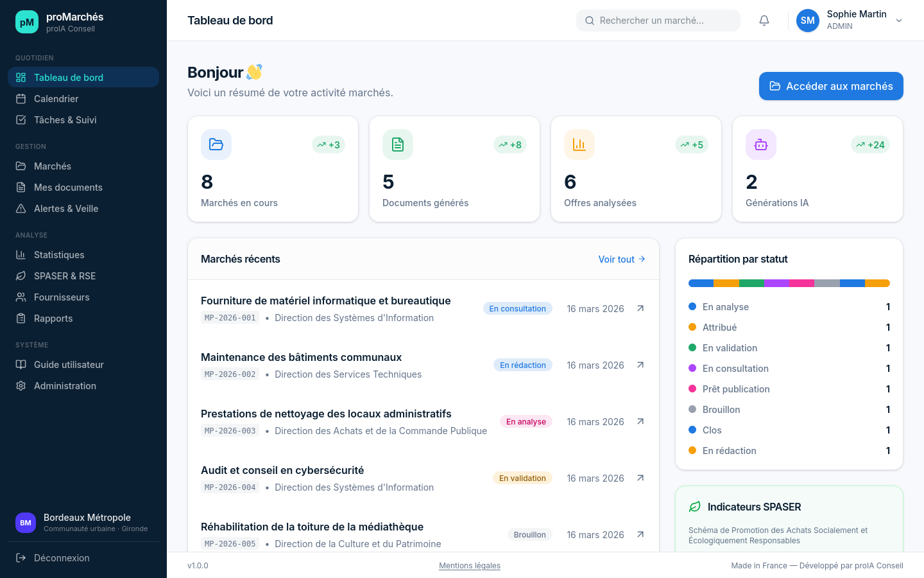Open Alertes & Veille from sidebar
The image size is (924, 578).
[x=66, y=209]
